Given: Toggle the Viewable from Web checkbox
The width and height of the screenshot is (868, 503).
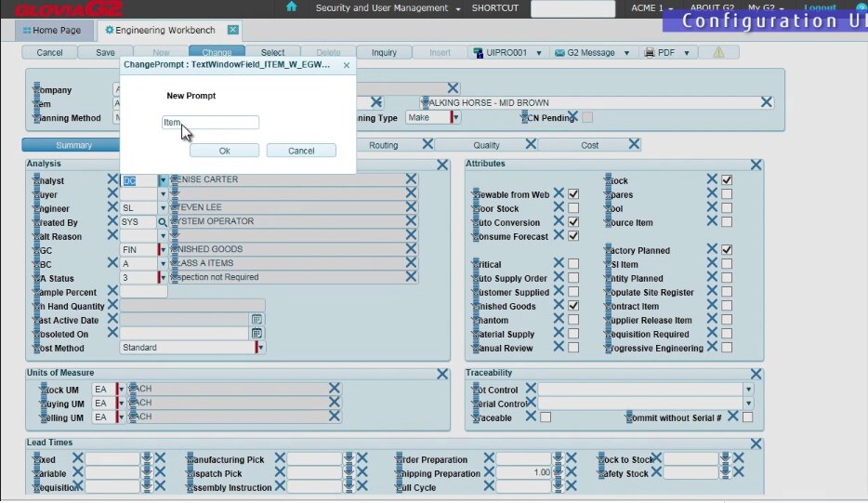Looking at the screenshot, I should pos(573,194).
